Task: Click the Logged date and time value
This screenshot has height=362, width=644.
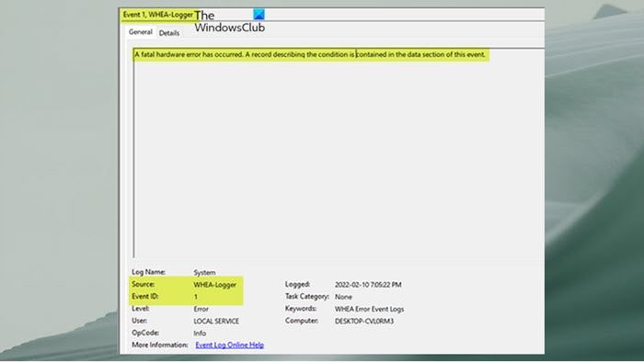Action: [368, 285]
